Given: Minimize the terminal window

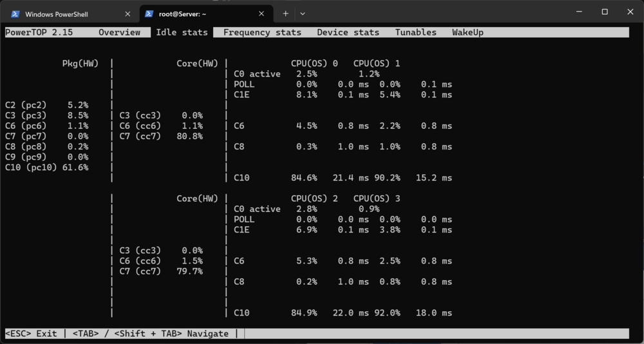Looking at the screenshot, I should (x=579, y=12).
